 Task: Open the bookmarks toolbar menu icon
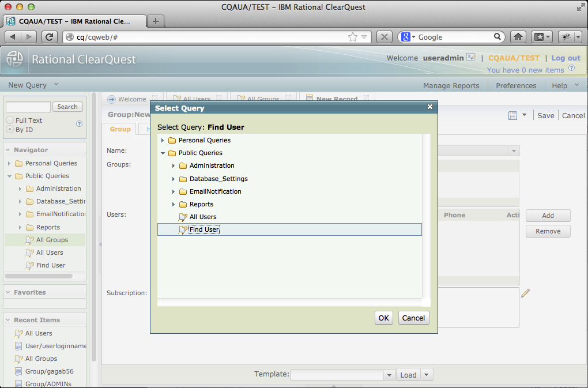[541, 37]
